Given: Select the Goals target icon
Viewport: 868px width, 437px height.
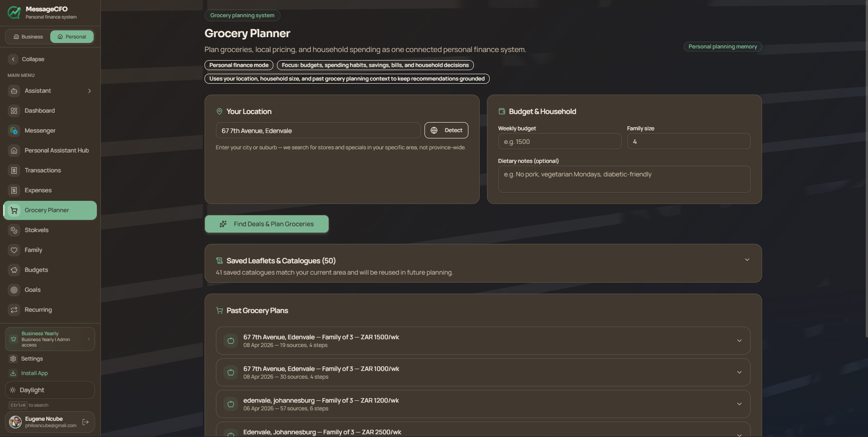Looking at the screenshot, I should (x=14, y=290).
